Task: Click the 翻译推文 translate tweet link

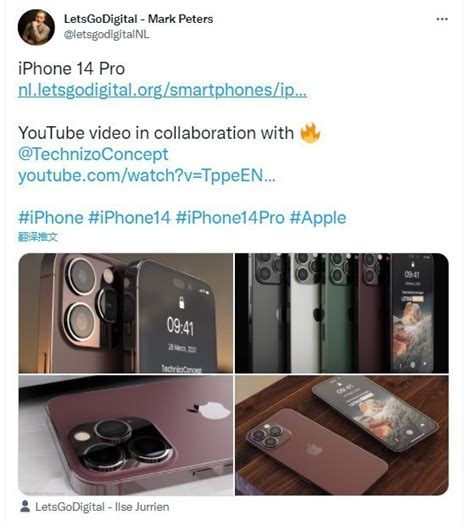Action: click(x=38, y=237)
